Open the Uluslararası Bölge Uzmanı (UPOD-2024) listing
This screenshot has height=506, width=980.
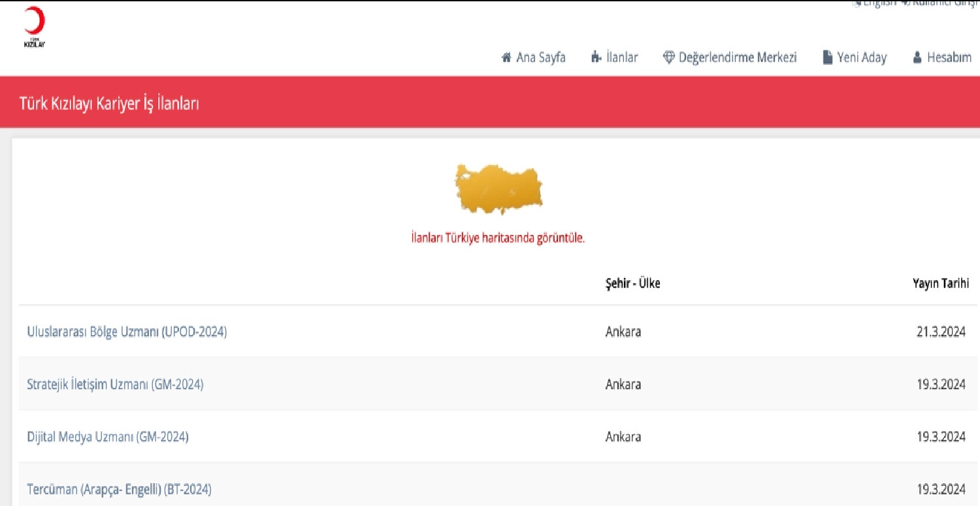[x=127, y=332]
